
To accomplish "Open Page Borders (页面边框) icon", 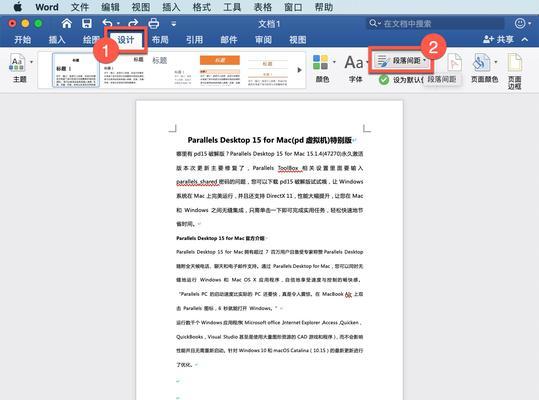I will click(x=515, y=71).
